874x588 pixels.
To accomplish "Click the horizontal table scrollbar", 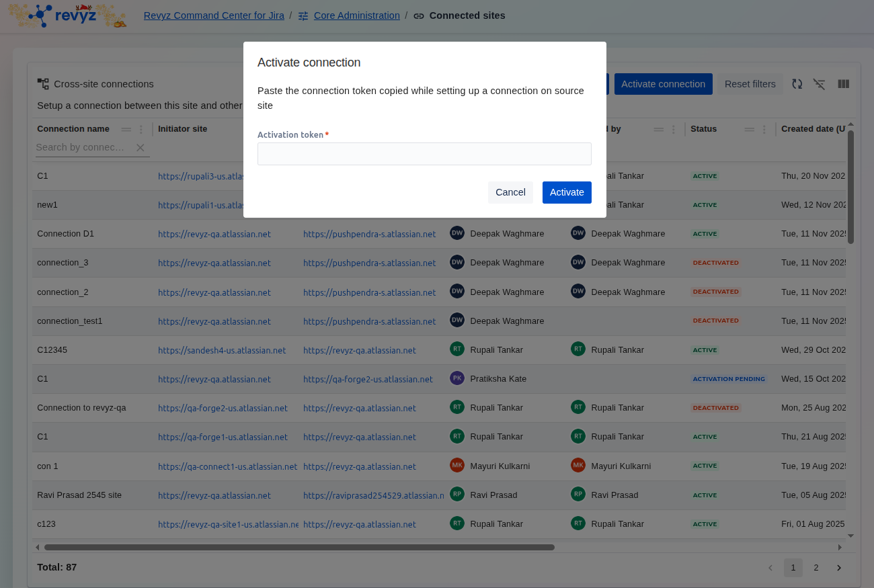I will coord(299,547).
